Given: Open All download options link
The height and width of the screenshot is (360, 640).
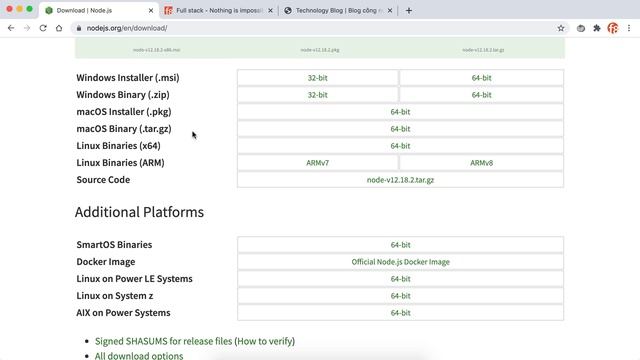Looking at the screenshot, I should click(x=139, y=356).
